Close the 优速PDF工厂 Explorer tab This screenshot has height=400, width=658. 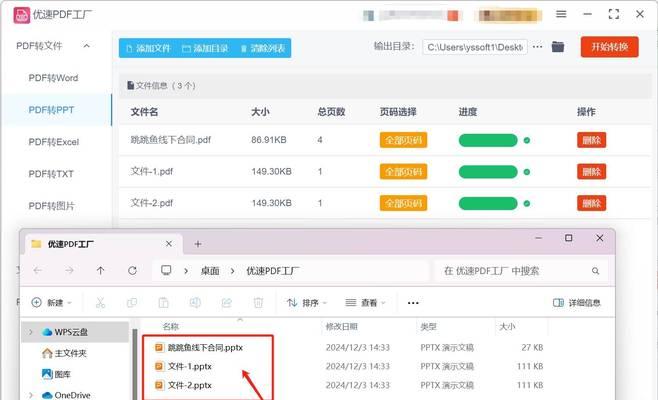point(169,244)
